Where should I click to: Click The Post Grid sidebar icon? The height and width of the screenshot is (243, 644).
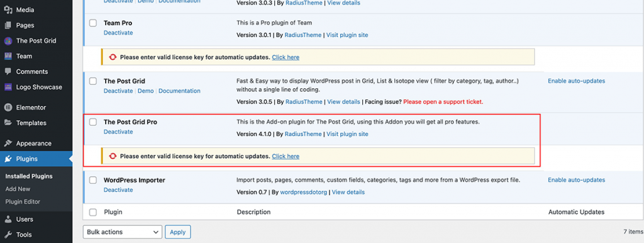8,41
